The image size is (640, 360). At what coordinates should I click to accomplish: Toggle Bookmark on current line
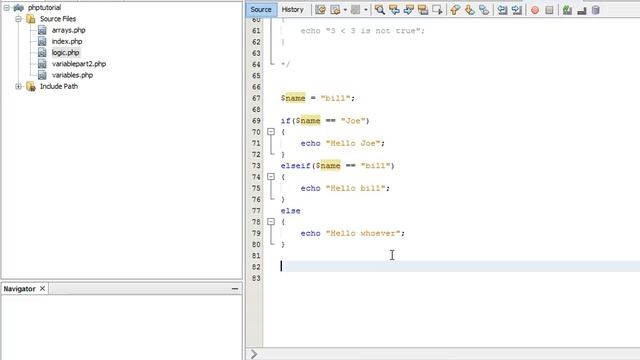point(484,10)
